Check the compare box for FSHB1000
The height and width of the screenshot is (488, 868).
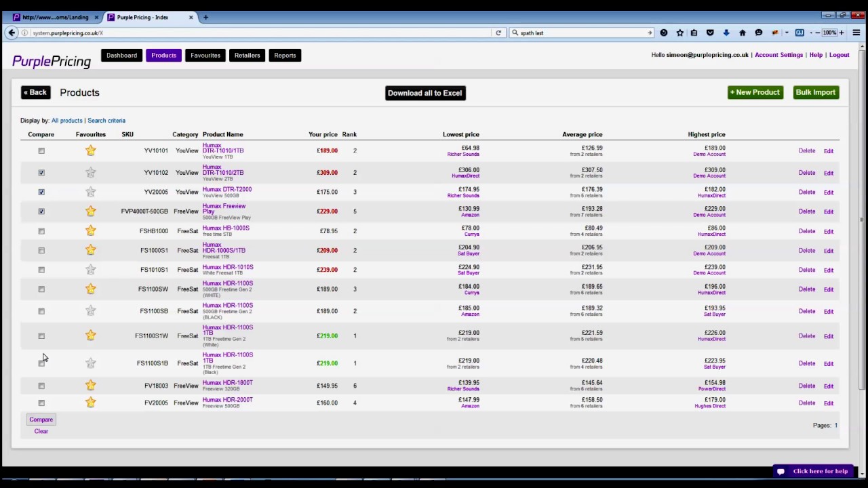[x=41, y=231]
